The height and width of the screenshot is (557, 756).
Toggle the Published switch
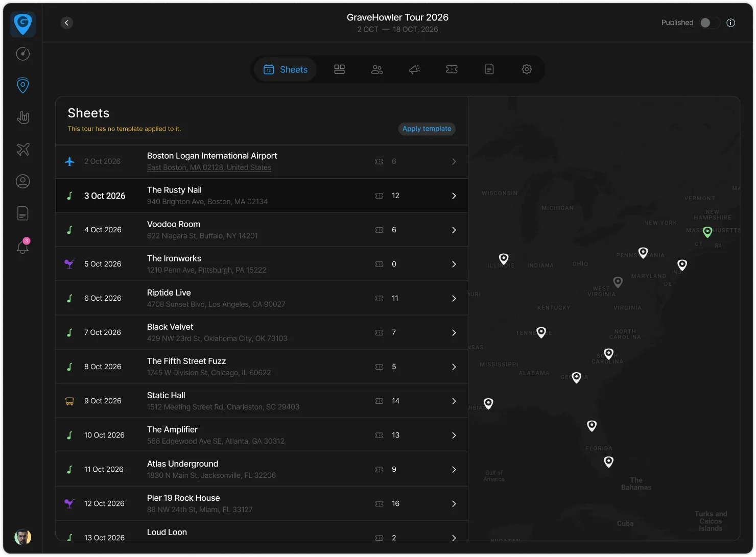709,22
